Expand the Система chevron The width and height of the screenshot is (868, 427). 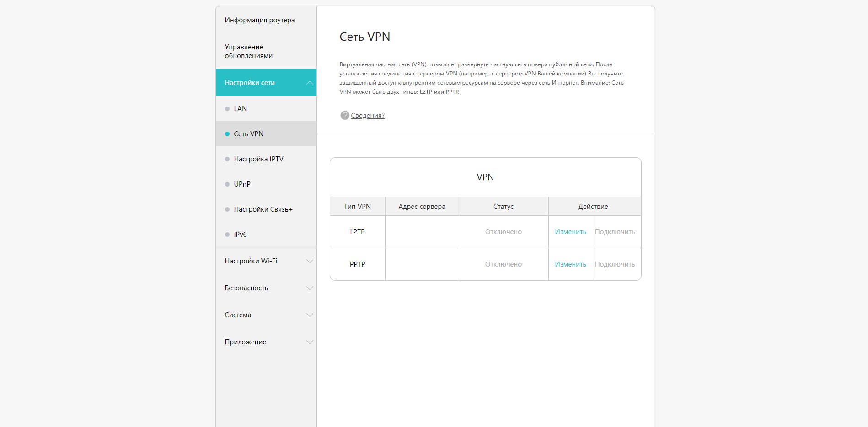coord(310,315)
